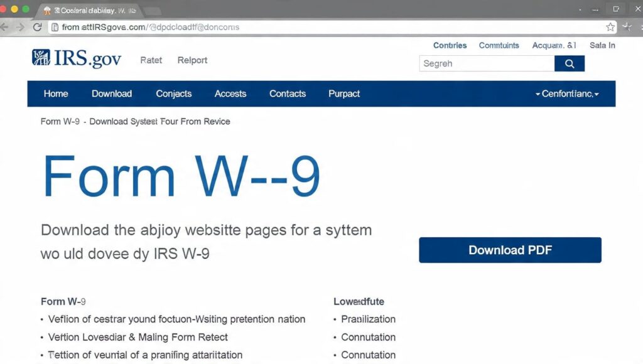Click the tab favicon icon

point(47,11)
